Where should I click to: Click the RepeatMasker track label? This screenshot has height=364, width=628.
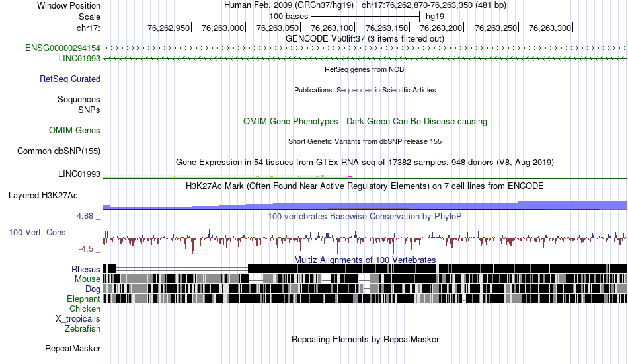tap(73, 348)
